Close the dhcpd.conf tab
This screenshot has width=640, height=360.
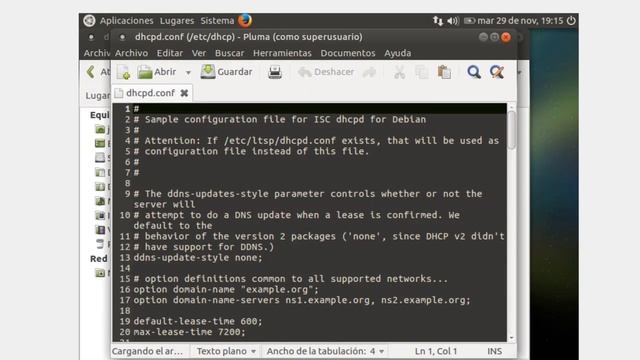(184, 93)
